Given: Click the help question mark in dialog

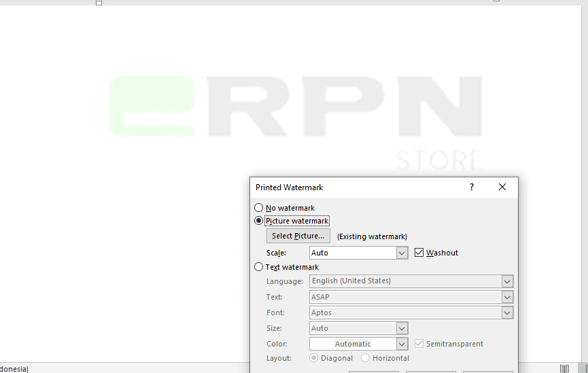Looking at the screenshot, I should 472,187.
